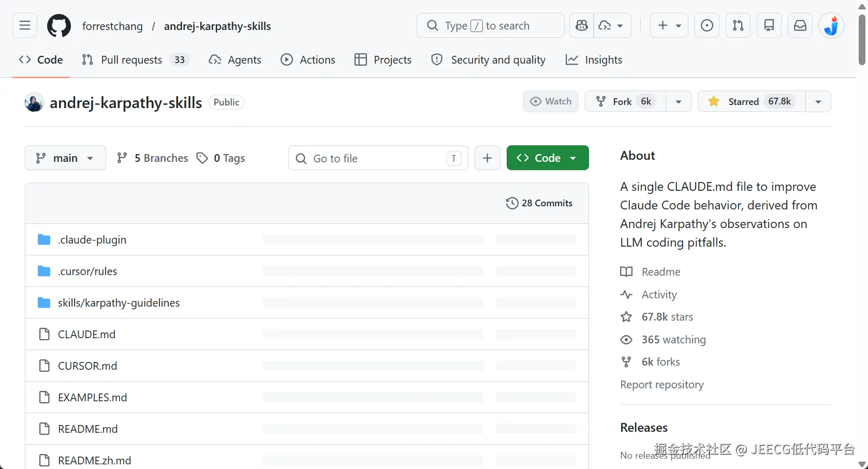Viewport: 868px width, 469px height.
Task: Click the .claude-plugin folder icon
Action: coord(43,239)
